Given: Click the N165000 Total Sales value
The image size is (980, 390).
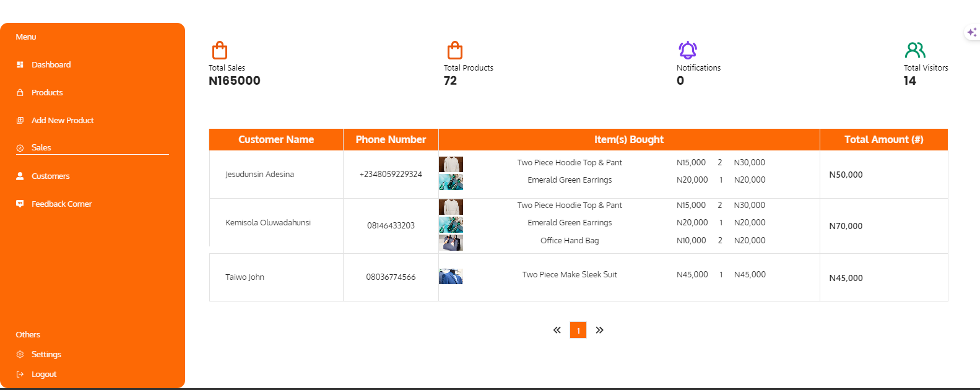Looking at the screenshot, I should point(235,80).
